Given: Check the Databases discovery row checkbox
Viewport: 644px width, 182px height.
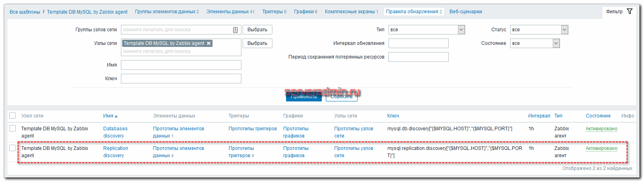Looking at the screenshot, I should [x=12, y=128].
